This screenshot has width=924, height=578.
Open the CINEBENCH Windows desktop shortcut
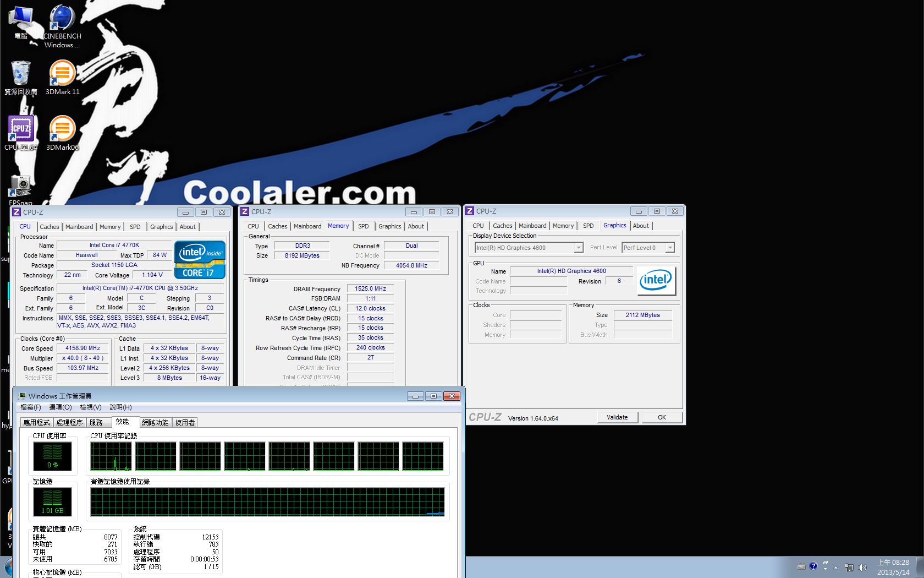(62, 20)
